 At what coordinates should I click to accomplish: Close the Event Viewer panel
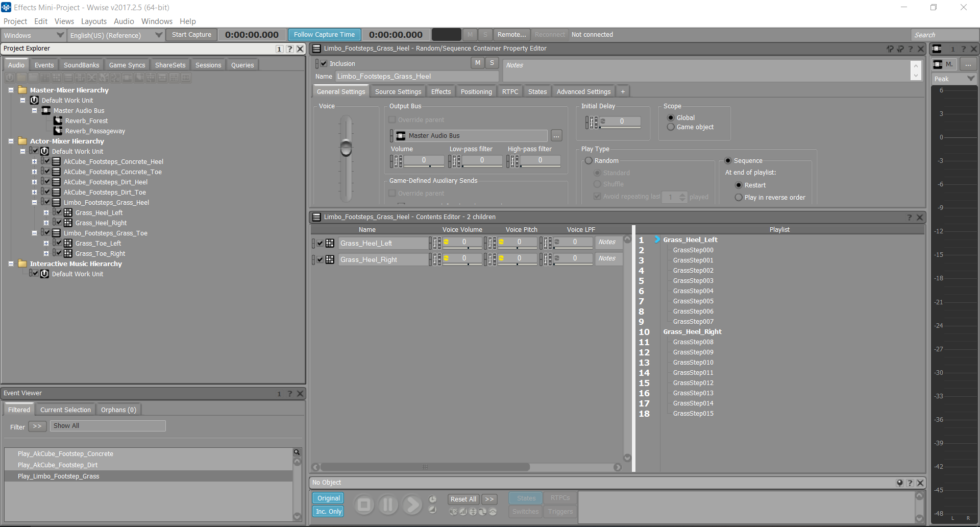pyautogui.click(x=300, y=394)
